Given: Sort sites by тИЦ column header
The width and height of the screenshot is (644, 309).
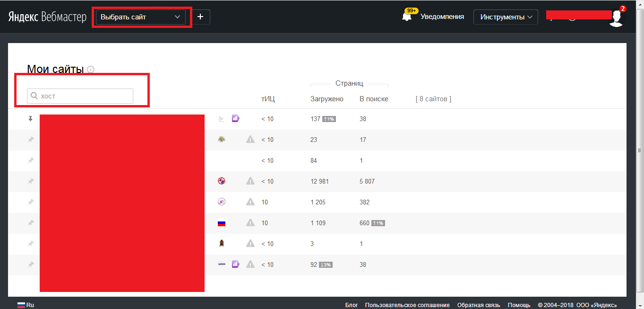Looking at the screenshot, I should [x=268, y=99].
